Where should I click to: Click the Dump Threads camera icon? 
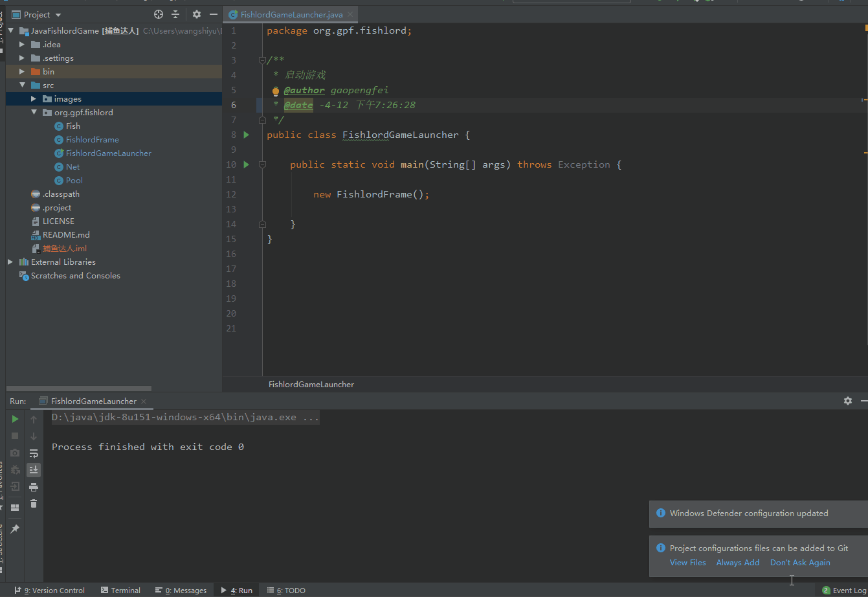click(x=15, y=453)
